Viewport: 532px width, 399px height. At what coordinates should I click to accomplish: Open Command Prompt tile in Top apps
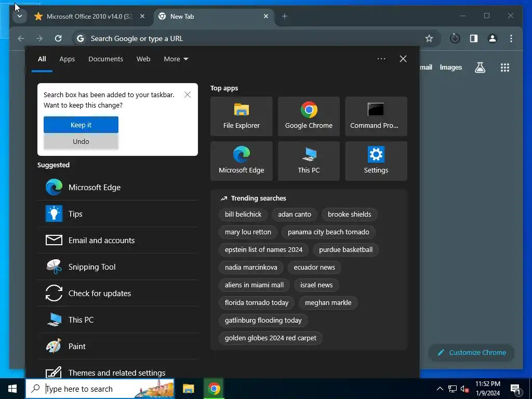pos(376,116)
